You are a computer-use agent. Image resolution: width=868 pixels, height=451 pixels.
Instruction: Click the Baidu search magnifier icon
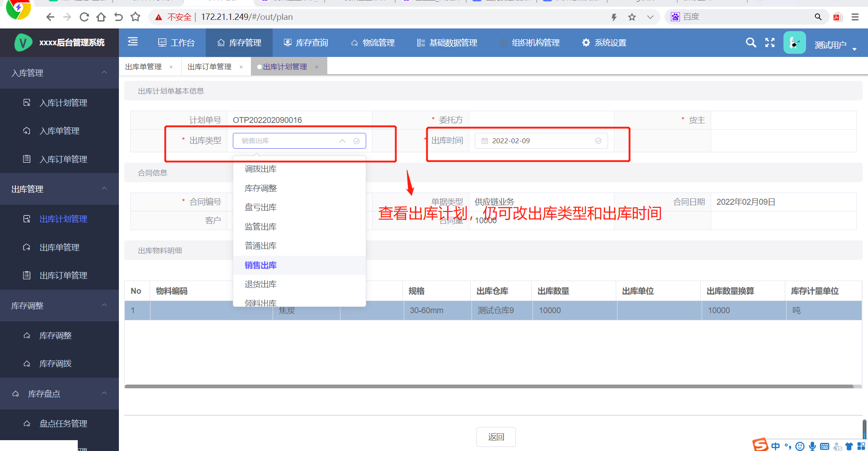818,17
